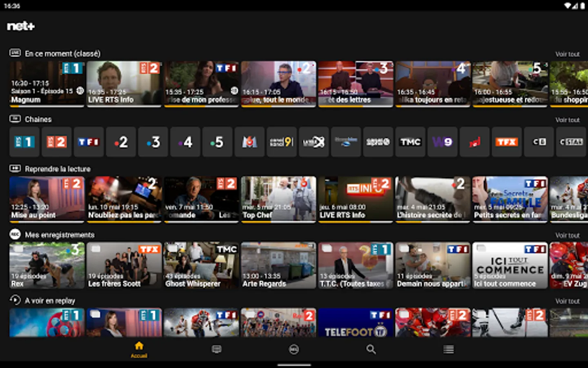Open France 4 live card 16:35-16:45

coord(433,84)
